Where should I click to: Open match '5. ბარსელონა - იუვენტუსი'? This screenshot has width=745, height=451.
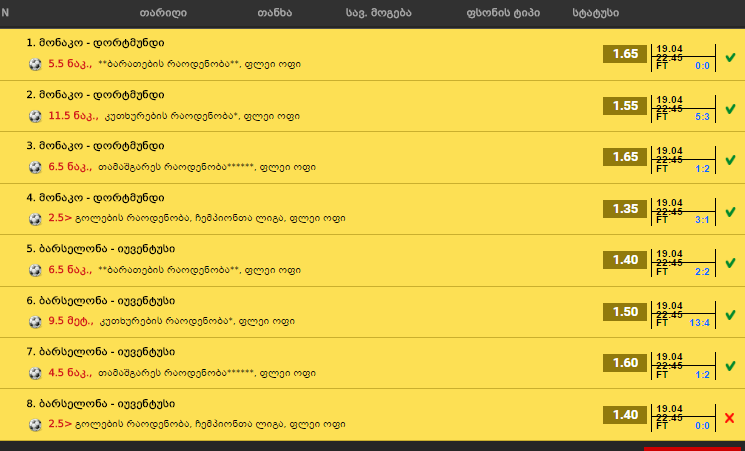(x=101, y=249)
